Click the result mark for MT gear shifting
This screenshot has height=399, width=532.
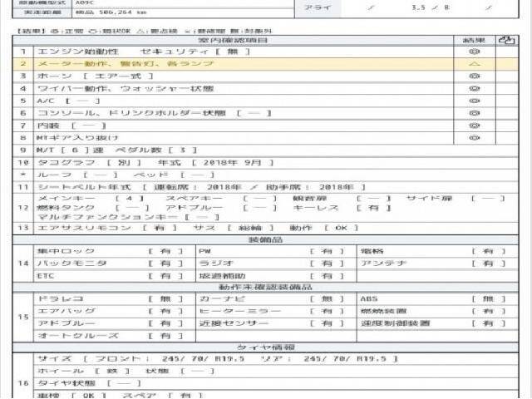tap(474, 138)
